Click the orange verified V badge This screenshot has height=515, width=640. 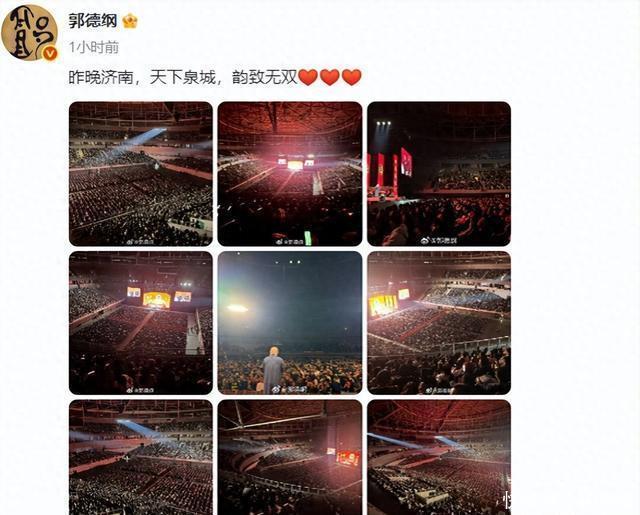(50, 53)
